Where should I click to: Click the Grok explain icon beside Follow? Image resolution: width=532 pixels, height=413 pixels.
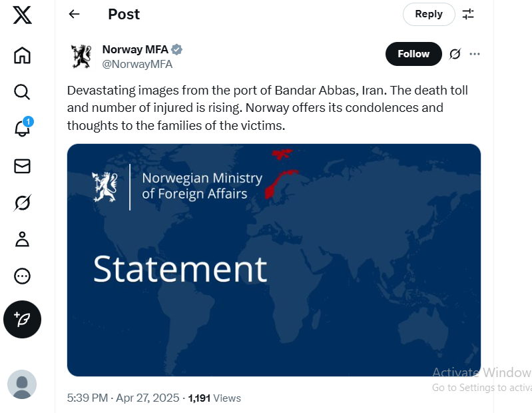pyautogui.click(x=455, y=54)
